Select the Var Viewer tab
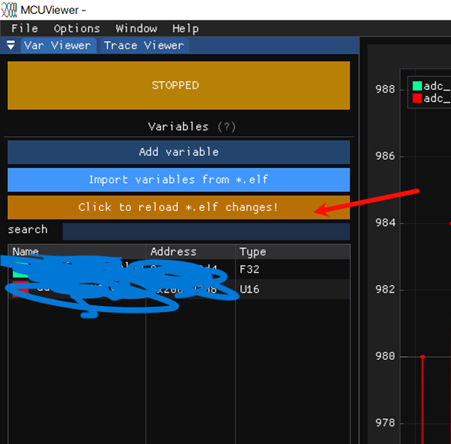Screen dimensions: 451x444 point(58,45)
